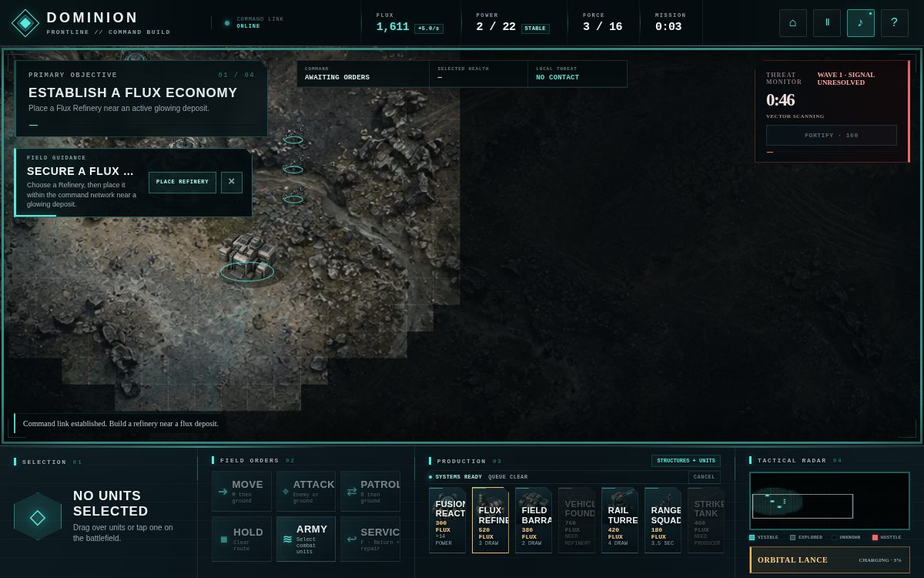Issue the Hold field order

(x=242, y=539)
